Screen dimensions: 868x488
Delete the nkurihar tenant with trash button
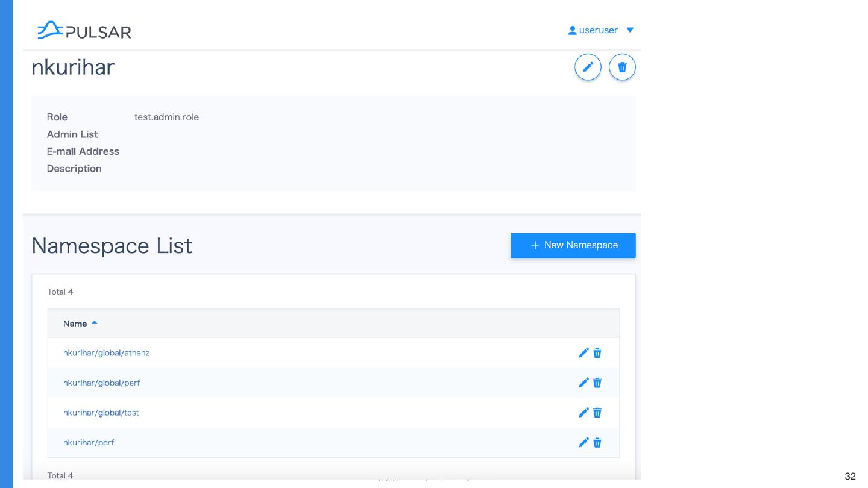click(x=623, y=67)
